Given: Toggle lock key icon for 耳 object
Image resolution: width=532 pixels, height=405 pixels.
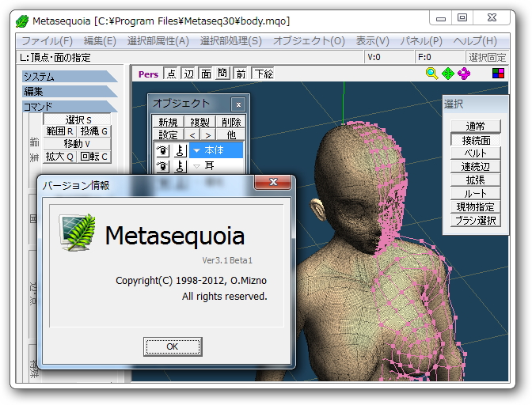Looking at the screenshot, I should 180,166.
